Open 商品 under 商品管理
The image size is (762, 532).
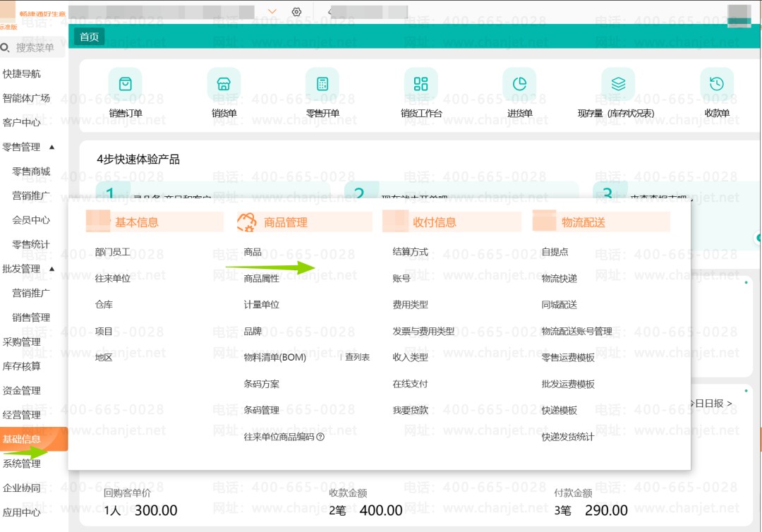coord(253,252)
